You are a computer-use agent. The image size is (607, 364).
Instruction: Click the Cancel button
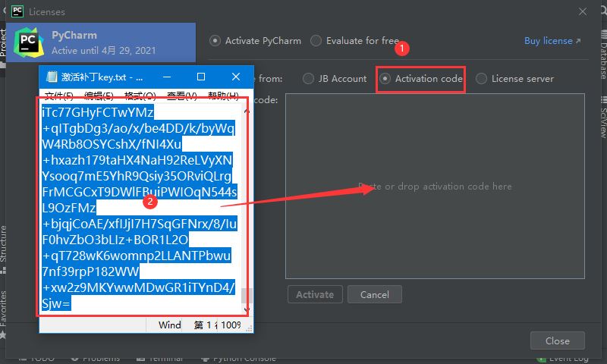(374, 294)
